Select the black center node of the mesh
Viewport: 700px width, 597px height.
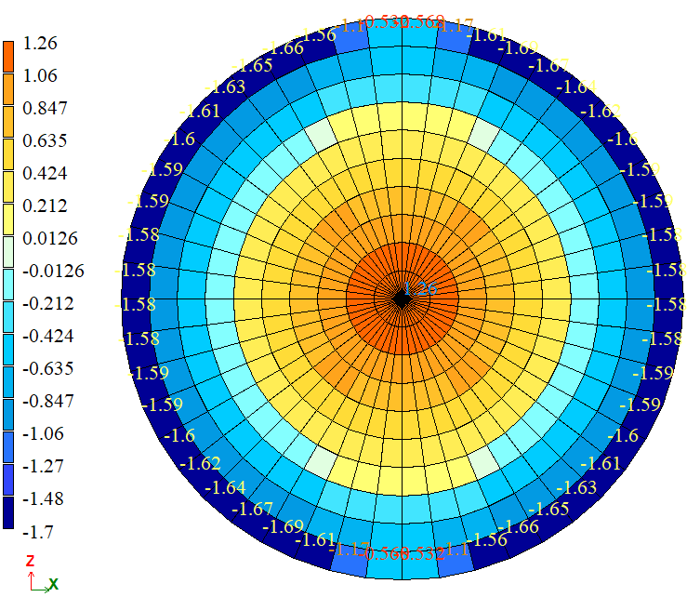[x=401, y=298]
